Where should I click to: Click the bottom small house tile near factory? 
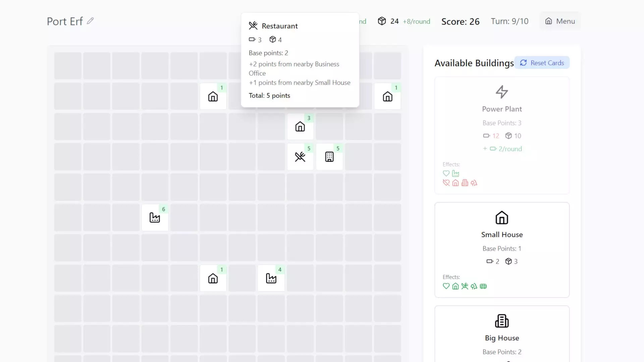[213, 278]
